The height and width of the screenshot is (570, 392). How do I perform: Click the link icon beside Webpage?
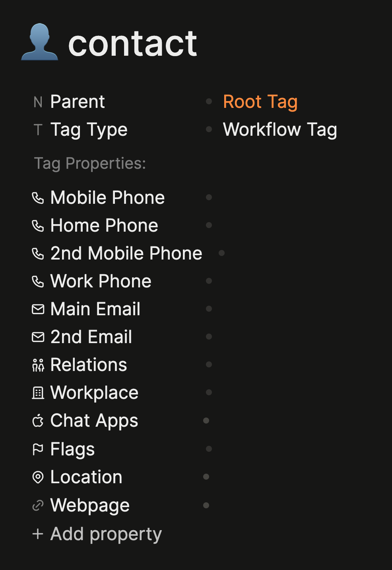(x=38, y=506)
